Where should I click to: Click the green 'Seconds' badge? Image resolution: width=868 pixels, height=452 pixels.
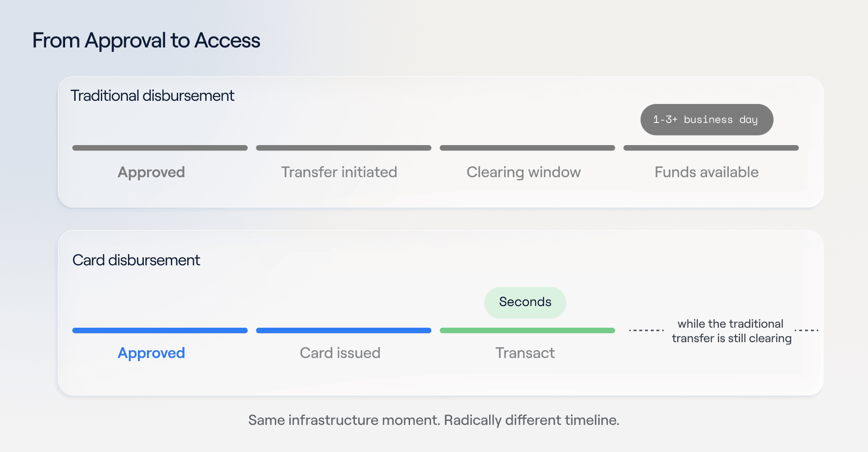tap(525, 302)
